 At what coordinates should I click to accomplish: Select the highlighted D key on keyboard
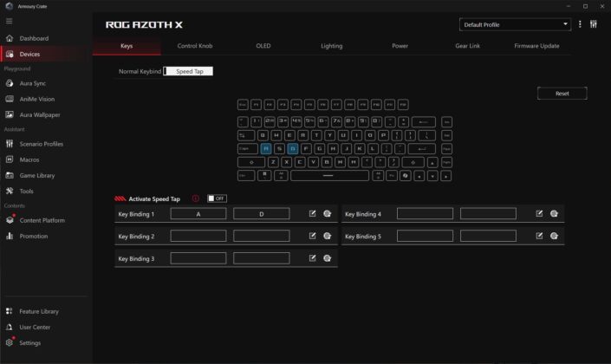pos(293,148)
